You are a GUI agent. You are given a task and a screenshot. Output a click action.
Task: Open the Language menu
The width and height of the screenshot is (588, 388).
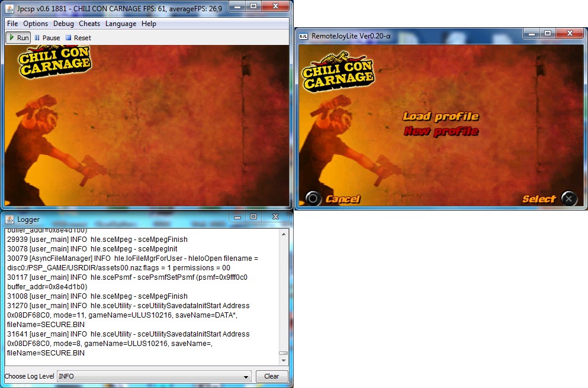tap(121, 24)
